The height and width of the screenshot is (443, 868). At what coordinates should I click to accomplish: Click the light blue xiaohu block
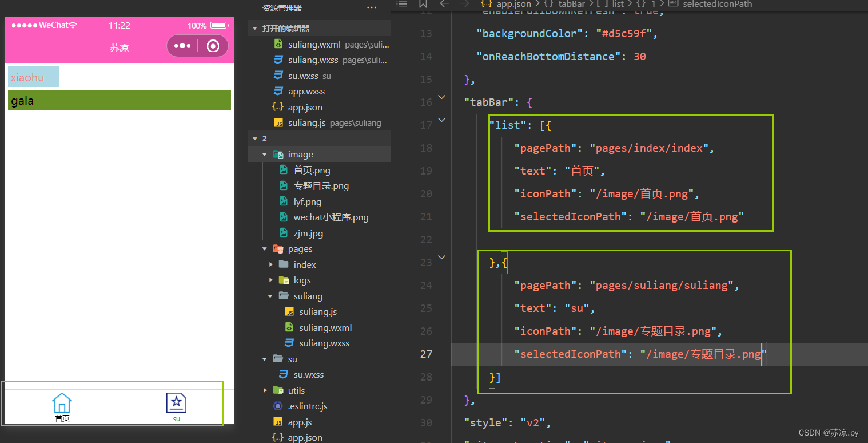click(34, 77)
